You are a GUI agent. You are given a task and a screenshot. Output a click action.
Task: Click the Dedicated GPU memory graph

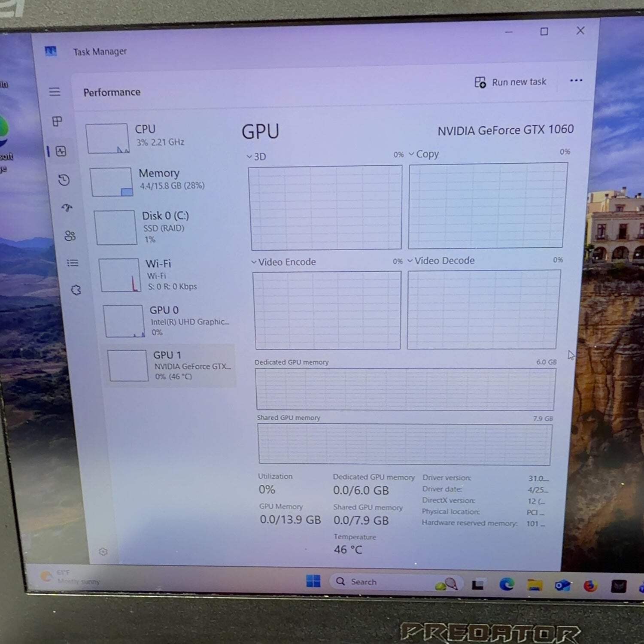405,389
